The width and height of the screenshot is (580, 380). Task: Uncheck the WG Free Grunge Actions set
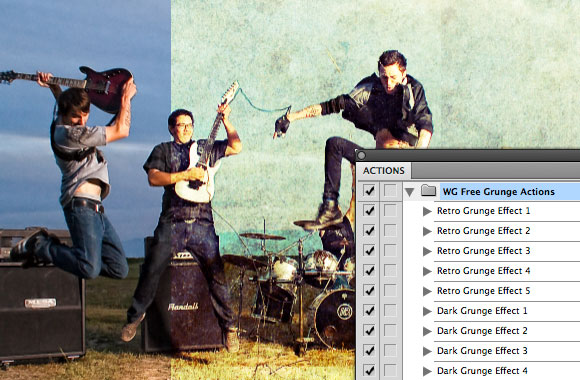click(x=369, y=191)
